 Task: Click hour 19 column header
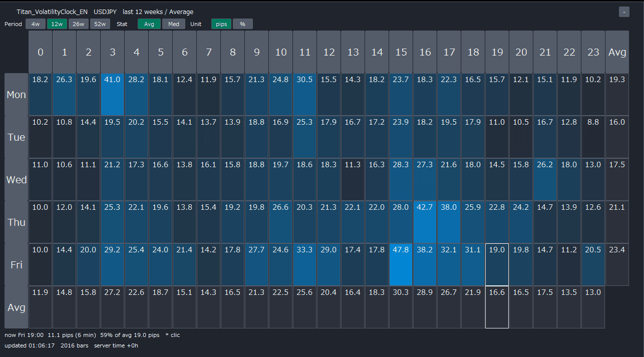[497, 52]
